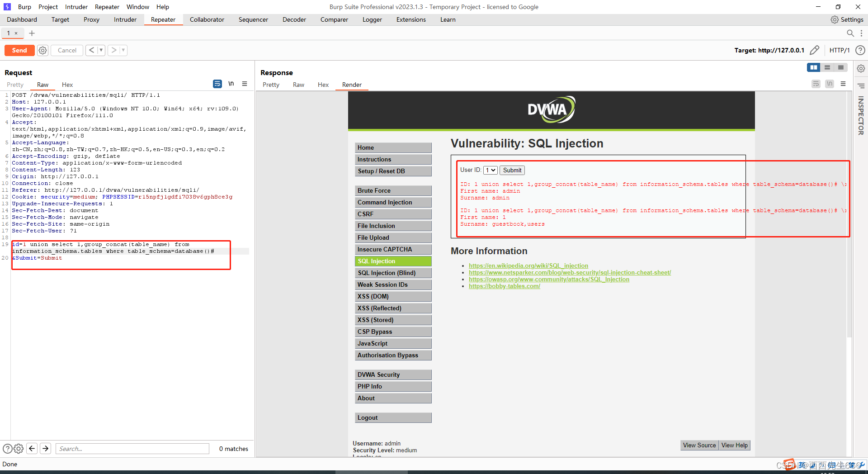
Task: Close Repeater tab 1
Action: click(16, 33)
